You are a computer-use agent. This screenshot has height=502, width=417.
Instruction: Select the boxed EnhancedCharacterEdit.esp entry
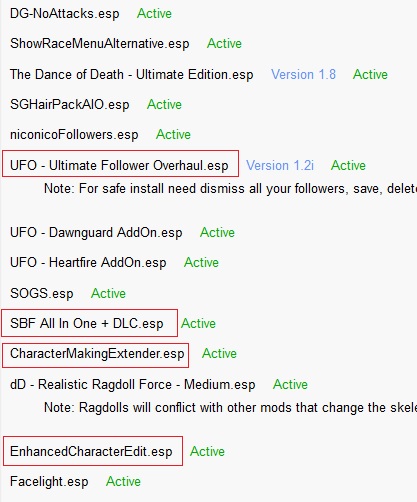pyautogui.click(x=93, y=451)
